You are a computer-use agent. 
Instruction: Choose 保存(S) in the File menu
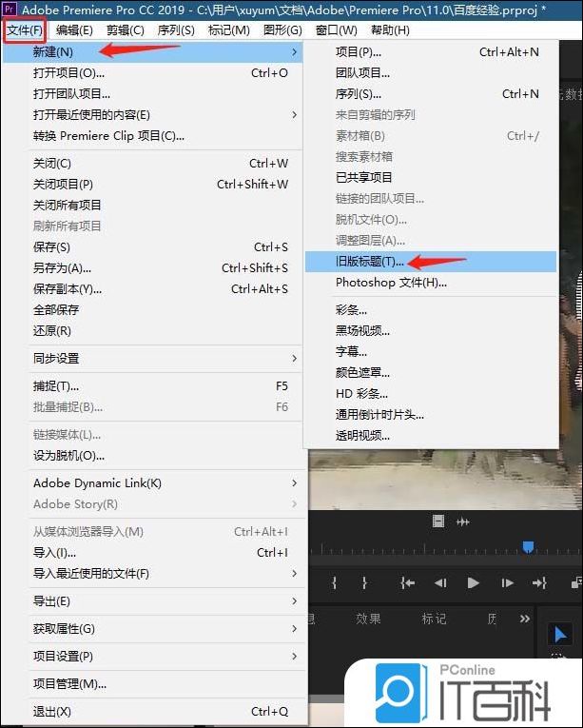[x=153, y=247]
